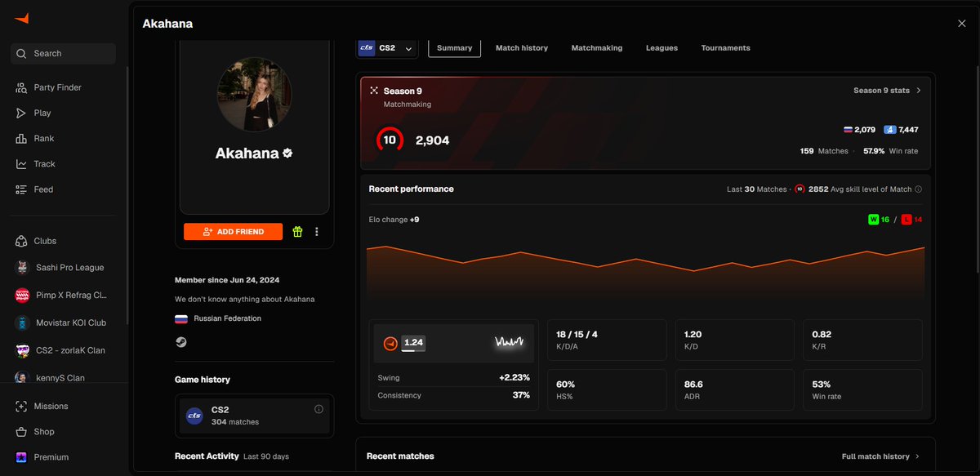
Task: Switch to the Leagues tab
Action: pos(661,48)
